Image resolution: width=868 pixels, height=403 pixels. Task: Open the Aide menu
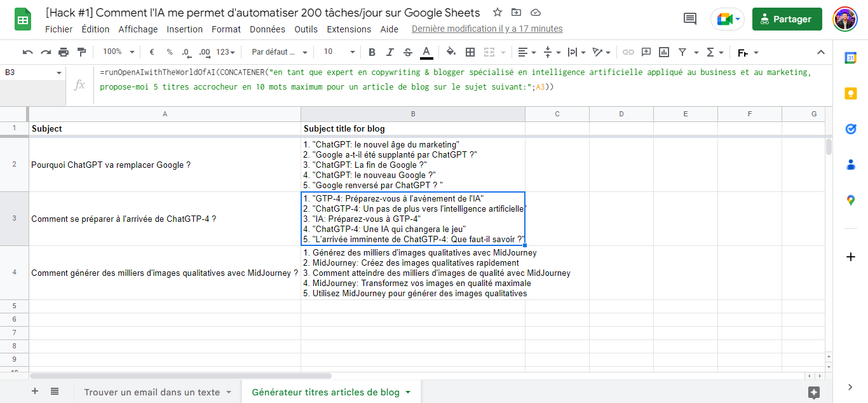pyautogui.click(x=390, y=29)
